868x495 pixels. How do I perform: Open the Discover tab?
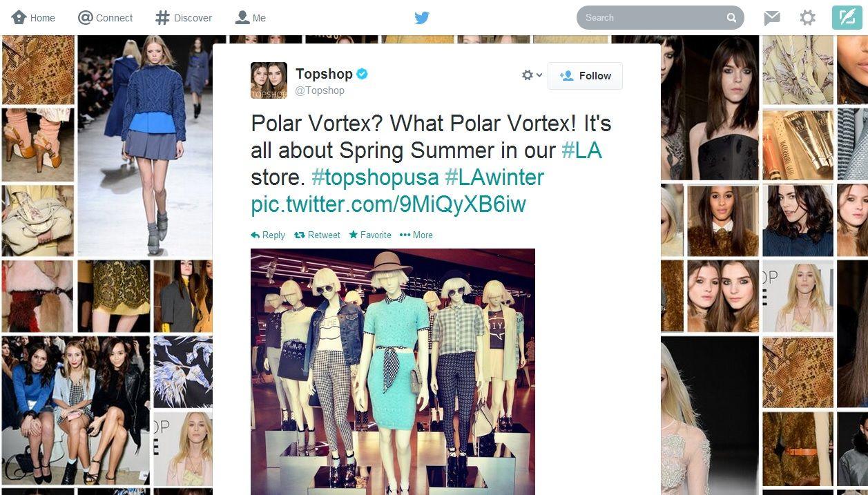point(184,18)
